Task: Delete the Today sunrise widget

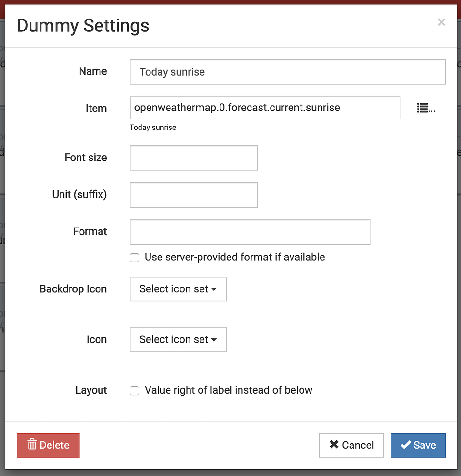Action: [x=48, y=445]
